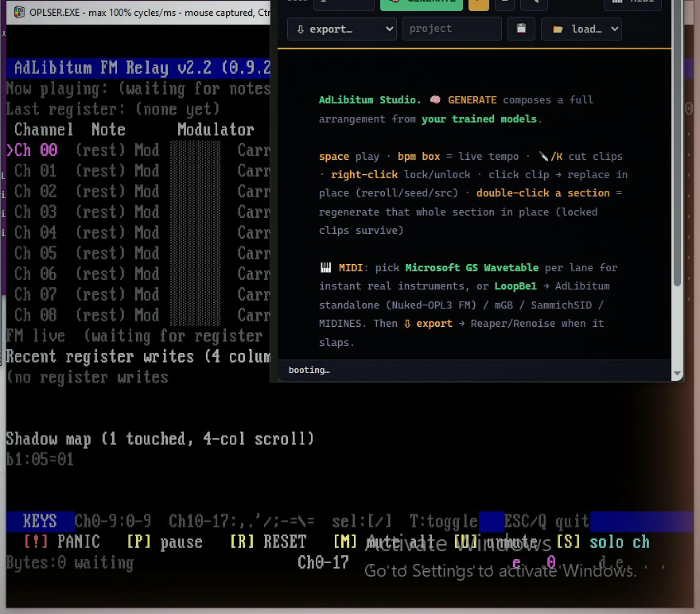Open the load dropdown

(x=581, y=29)
